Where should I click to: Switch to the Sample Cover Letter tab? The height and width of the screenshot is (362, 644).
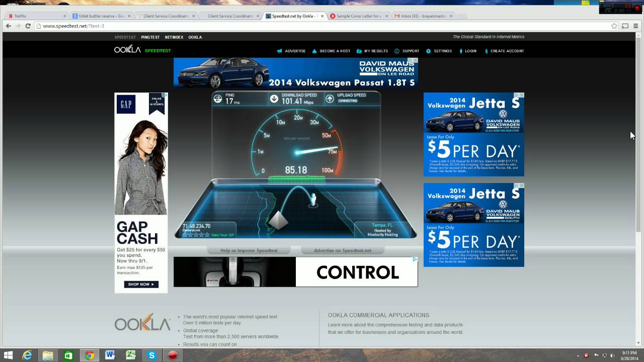pyautogui.click(x=358, y=16)
